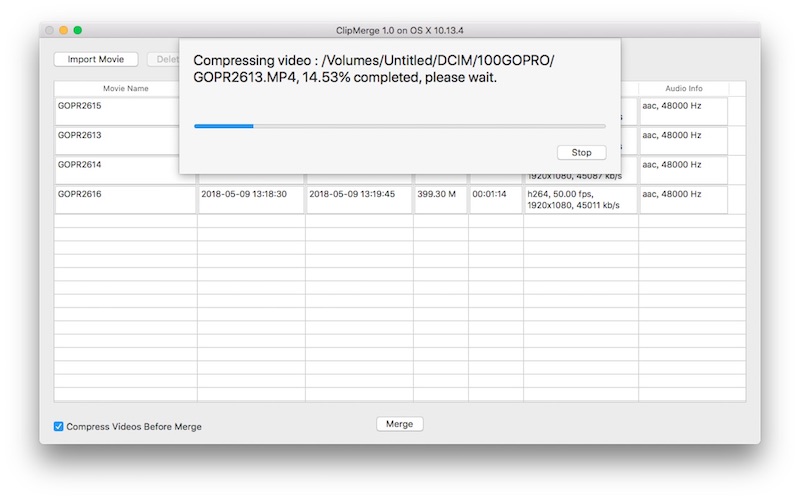Viewport: 800px width, 500px height.
Task: Click the Movie Name column header
Action: click(126, 88)
